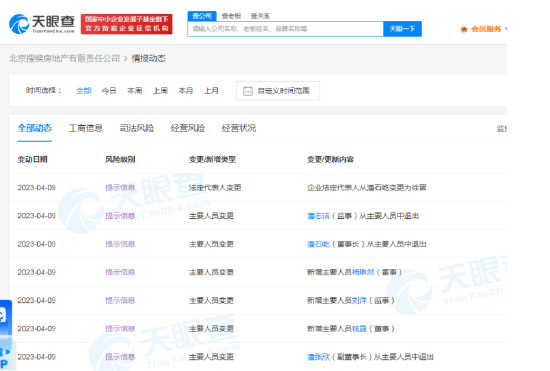Click 提示信息 in the 刘洋 监事 row
This screenshot has height=371, width=550.
(x=120, y=301)
